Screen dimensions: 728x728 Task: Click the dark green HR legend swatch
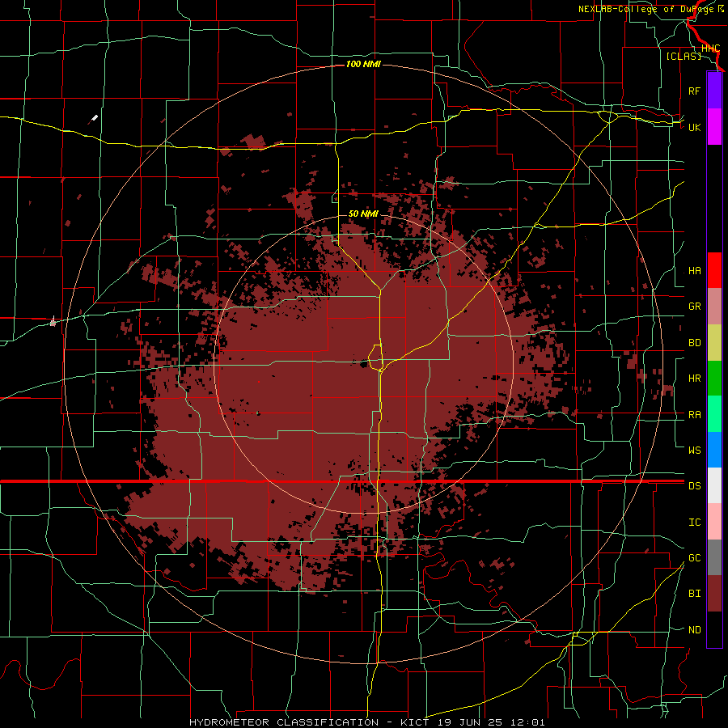[x=714, y=379]
